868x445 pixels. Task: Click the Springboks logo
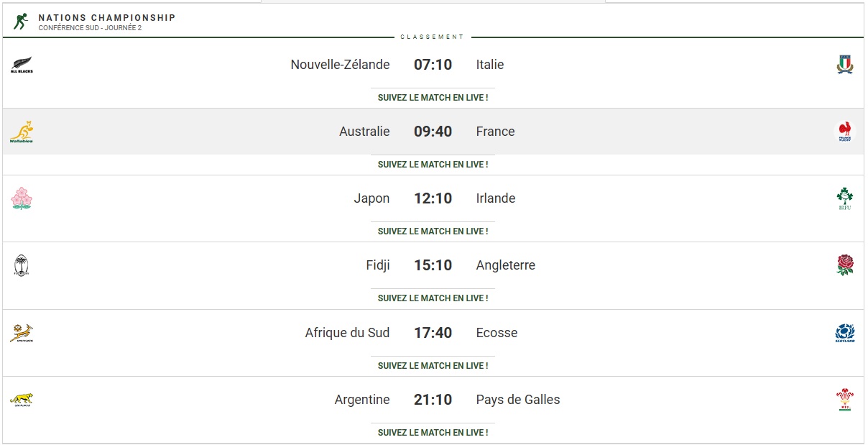22,333
